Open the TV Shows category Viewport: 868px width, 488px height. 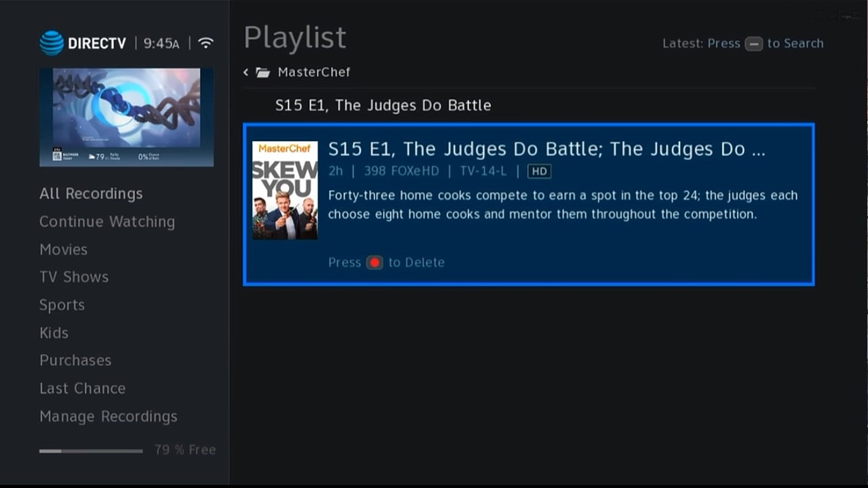coord(74,277)
